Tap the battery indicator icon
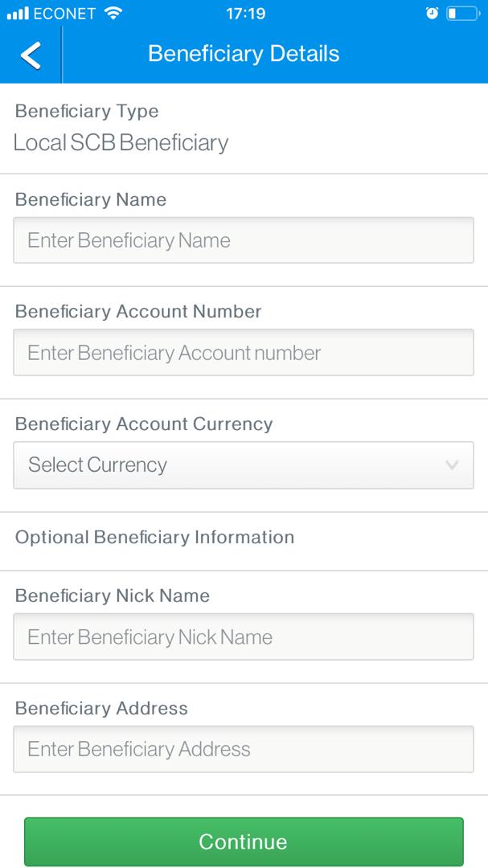This screenshot has width=488, height=868. (463, 12)
